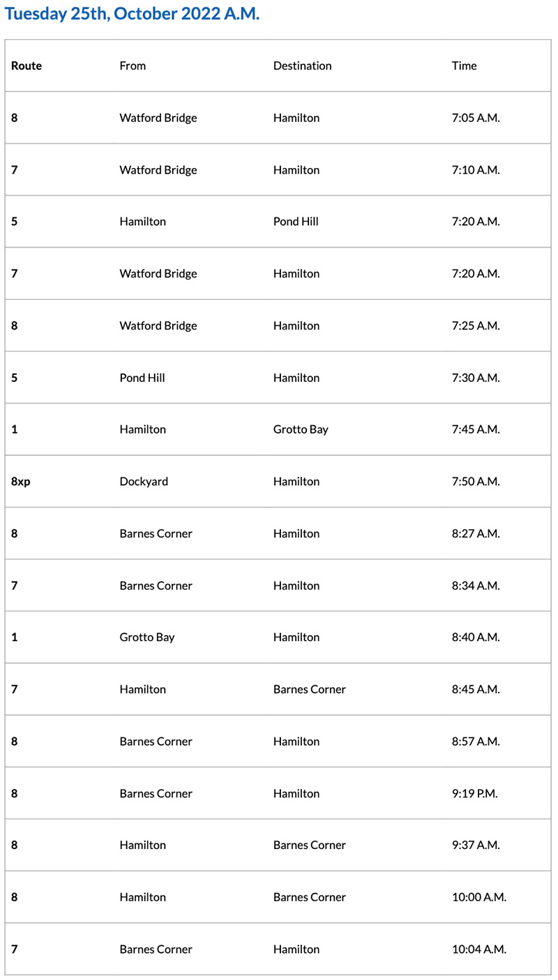This screenshot has width=558, height=980.
Task: Select Dockyard in the From column
Action: point(144,482)
